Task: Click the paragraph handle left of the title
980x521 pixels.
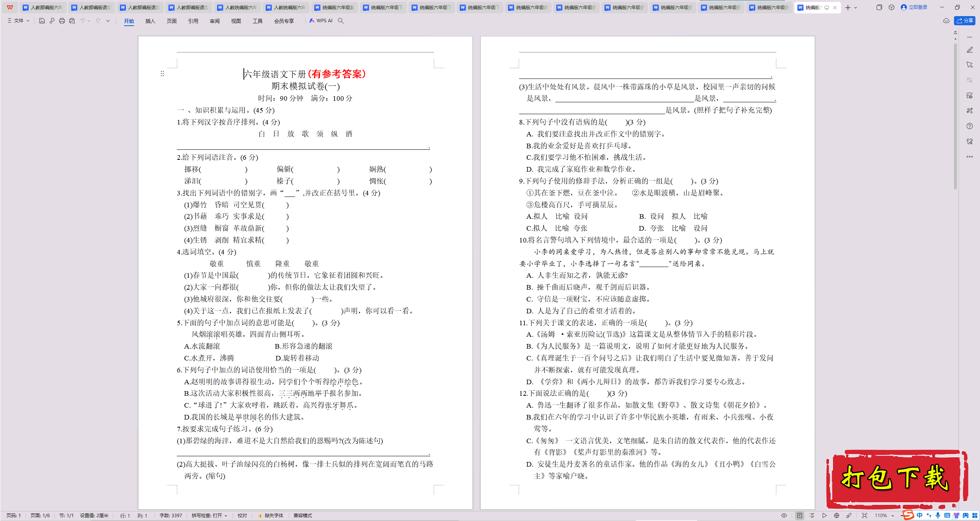Action: tap(162, 73)
